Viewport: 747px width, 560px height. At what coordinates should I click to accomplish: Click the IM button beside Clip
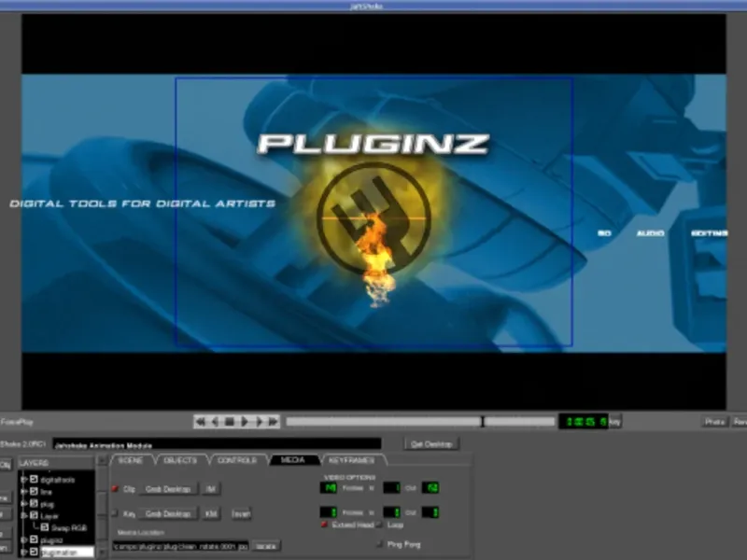[211, 489]
